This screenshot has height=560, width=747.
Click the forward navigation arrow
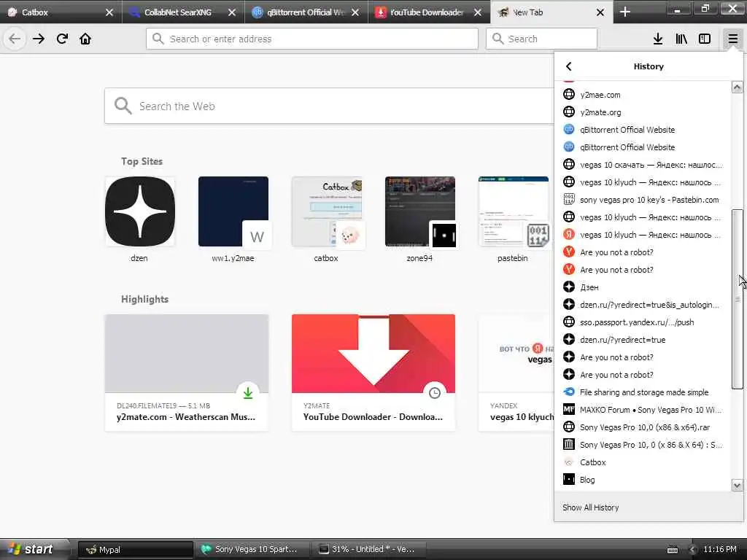(x=39, y=39)
